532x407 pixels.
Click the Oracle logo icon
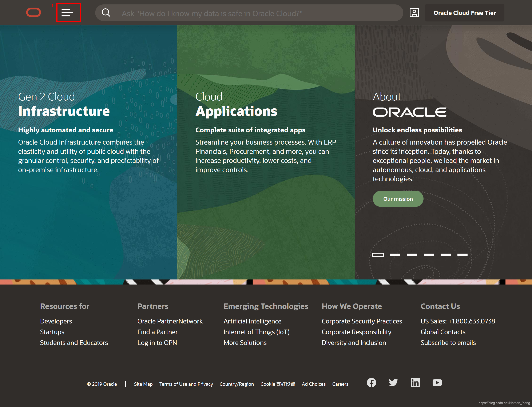(x=33, y=13)
